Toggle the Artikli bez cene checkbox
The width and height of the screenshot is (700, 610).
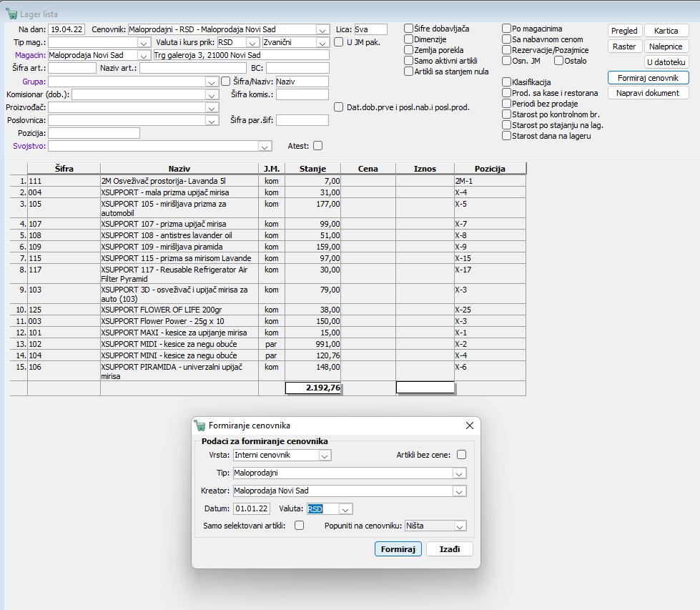pyautogui.click(x=462, y=455)
